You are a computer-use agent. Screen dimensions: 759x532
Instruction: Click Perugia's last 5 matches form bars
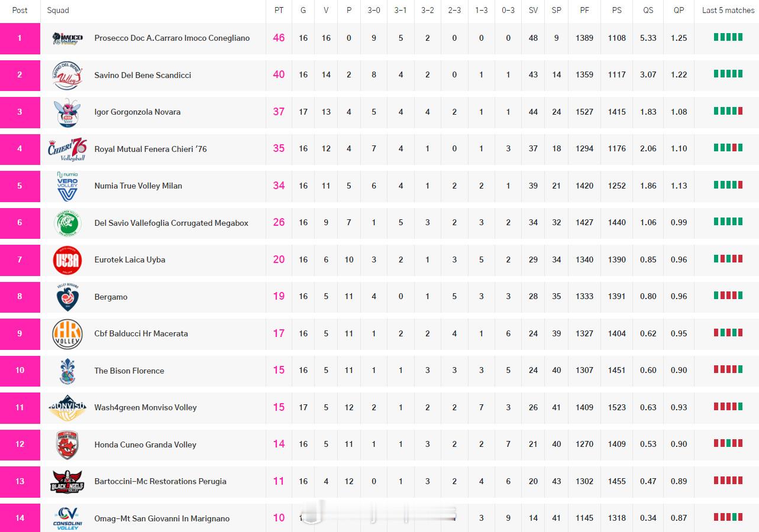(728, 480)
